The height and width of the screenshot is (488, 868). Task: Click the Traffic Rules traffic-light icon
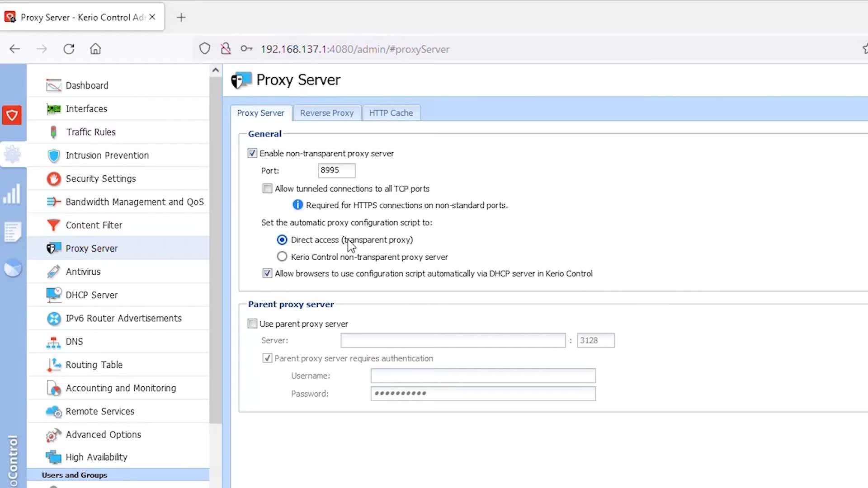(x=53, y=132)
